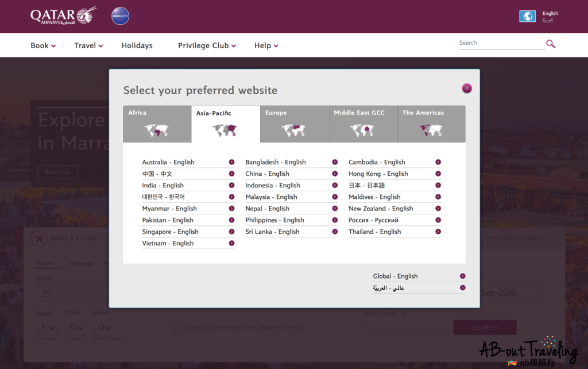The height and width of the screenshot is (369, 588).
Task: Click the Qatar Airways logo
Action: click(x=63, y=16)
